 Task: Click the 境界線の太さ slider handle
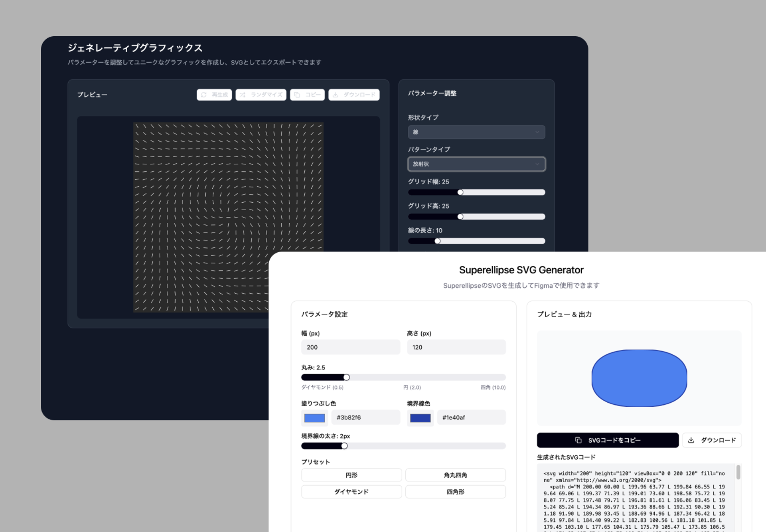pyautogui.click(x=344, y=446)
